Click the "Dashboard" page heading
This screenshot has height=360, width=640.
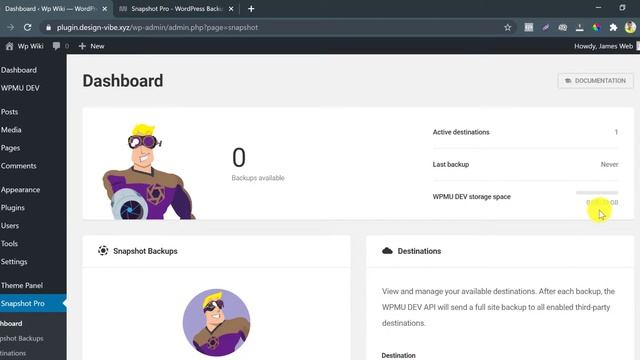[123, 81]
